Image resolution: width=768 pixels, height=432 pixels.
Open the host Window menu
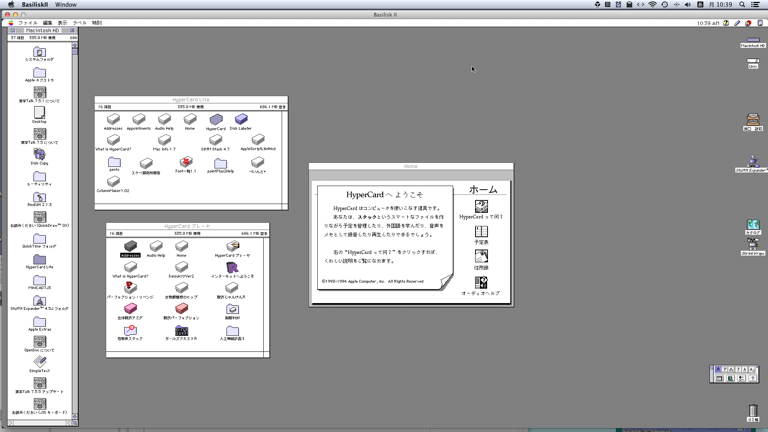[x=66, y=4]
